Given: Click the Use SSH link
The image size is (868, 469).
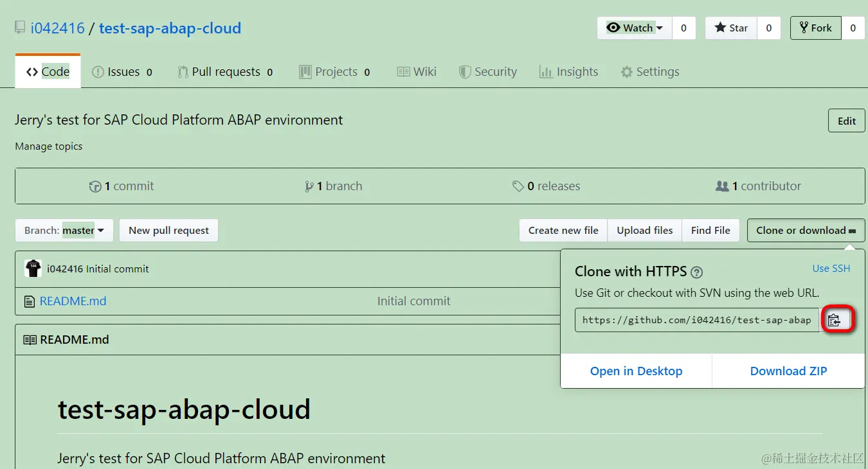Looking at the screenshot, I should (x=831, y=269).
